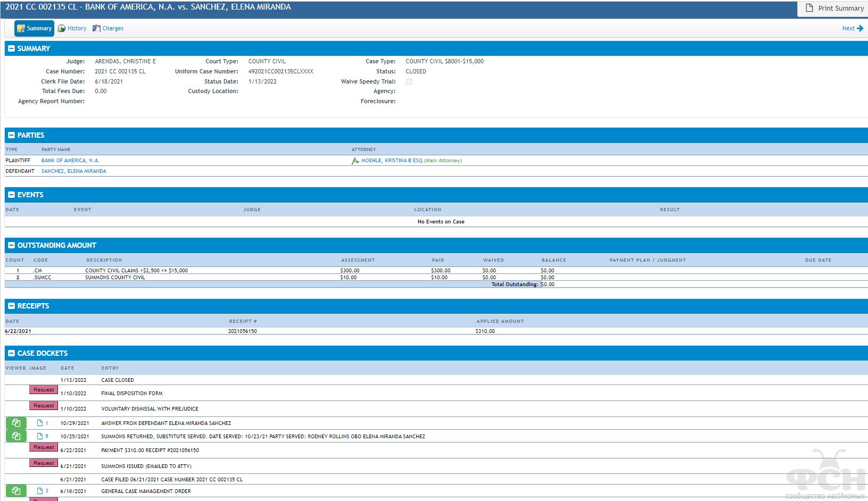This screenshot has height=501, width=868.
Task: Collapse the RECEIPTS section
Action: point(11,306)
